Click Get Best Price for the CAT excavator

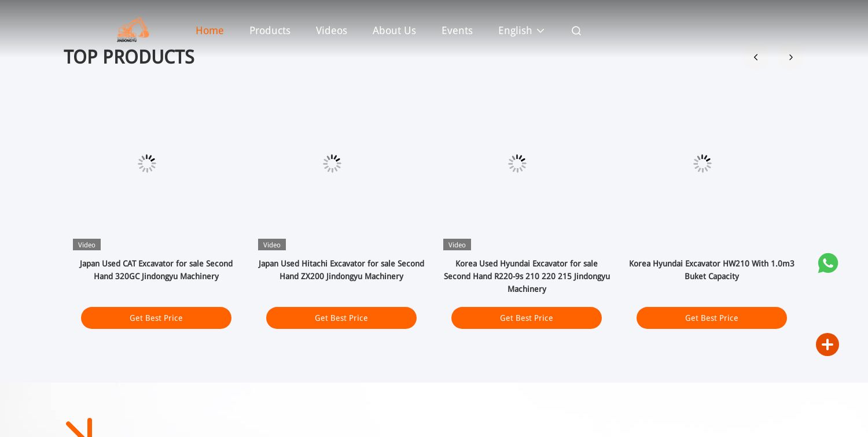click(x=156, y=318)
